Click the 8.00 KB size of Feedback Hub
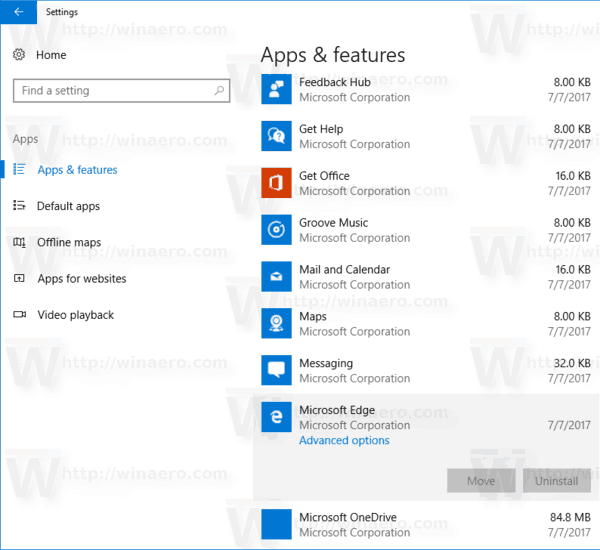 [572, 82]
